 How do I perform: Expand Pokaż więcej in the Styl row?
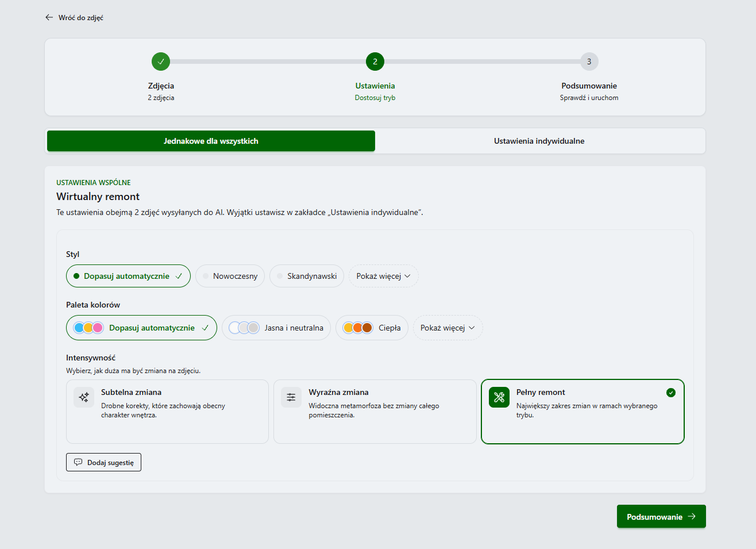384,276
